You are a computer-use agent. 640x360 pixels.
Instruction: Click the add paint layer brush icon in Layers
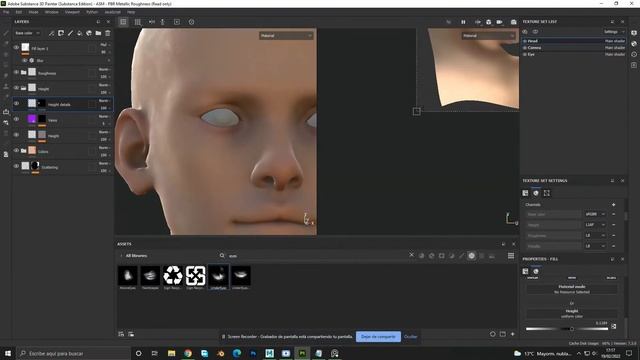(x=70, y=33)
